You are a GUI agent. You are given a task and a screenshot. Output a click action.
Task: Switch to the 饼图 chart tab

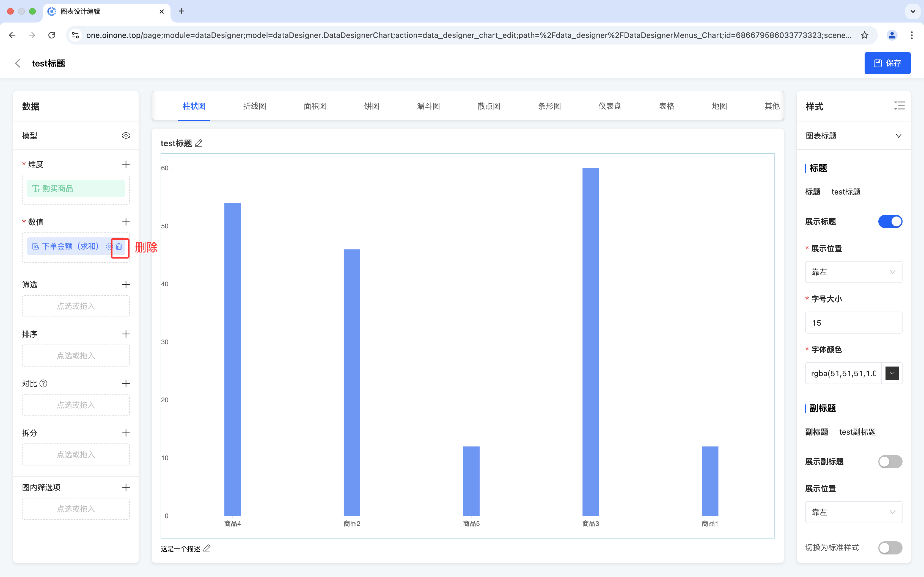tap(372, 106)
